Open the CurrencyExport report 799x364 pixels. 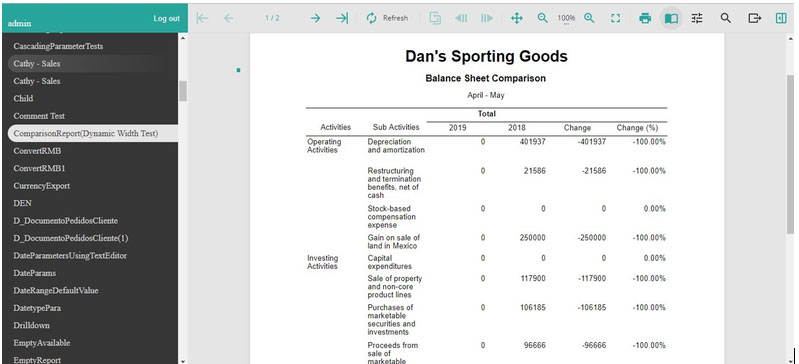tap(42, 186)
